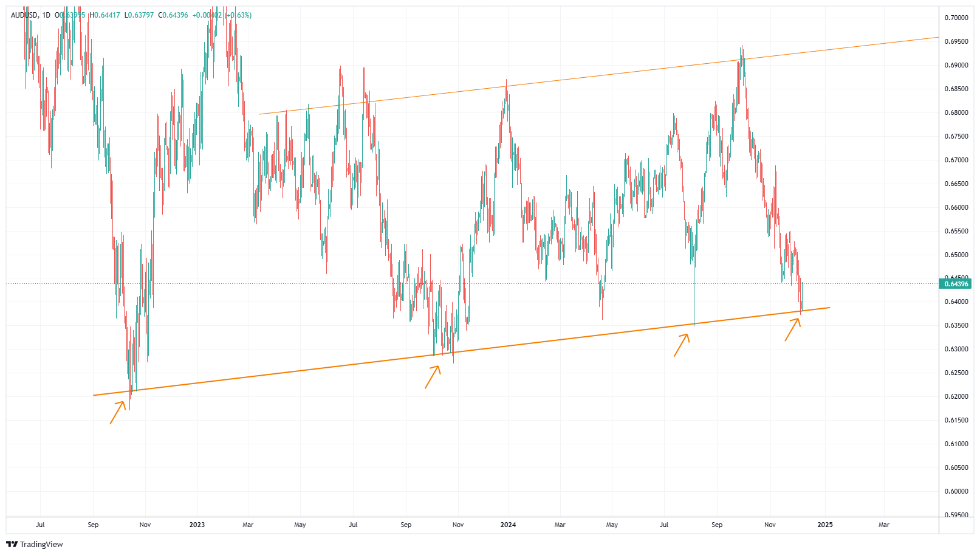This screenshot has height=555, width=980.
Task: Click the 0.60000 price axis label
Action: (x=956, y=491)
